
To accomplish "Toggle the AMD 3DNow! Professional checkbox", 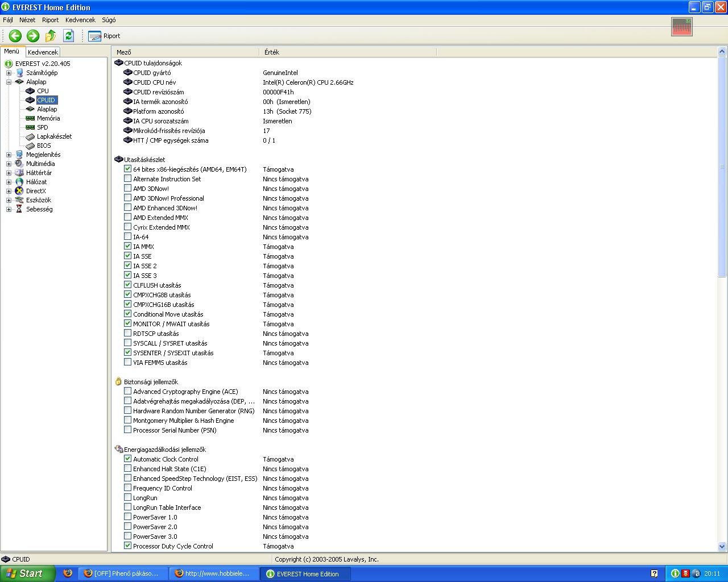I will click(127, 198).
